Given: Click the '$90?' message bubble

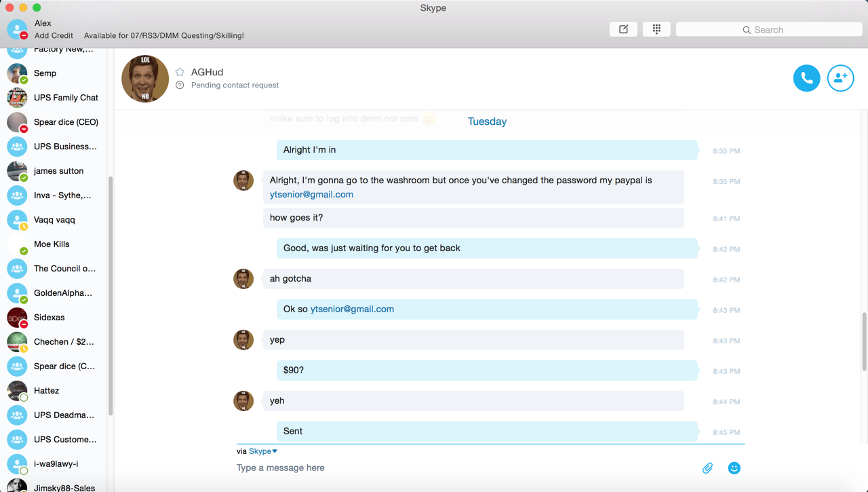Looking at the screenshot, I should pyautogui.click(x=487, y=371).
